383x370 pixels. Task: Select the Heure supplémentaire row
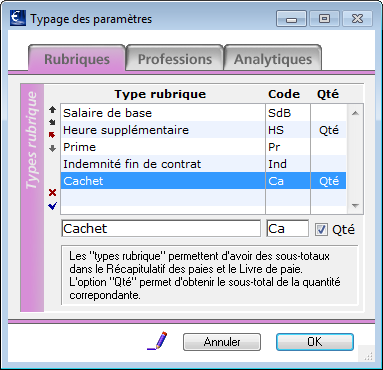coord(203,130)
